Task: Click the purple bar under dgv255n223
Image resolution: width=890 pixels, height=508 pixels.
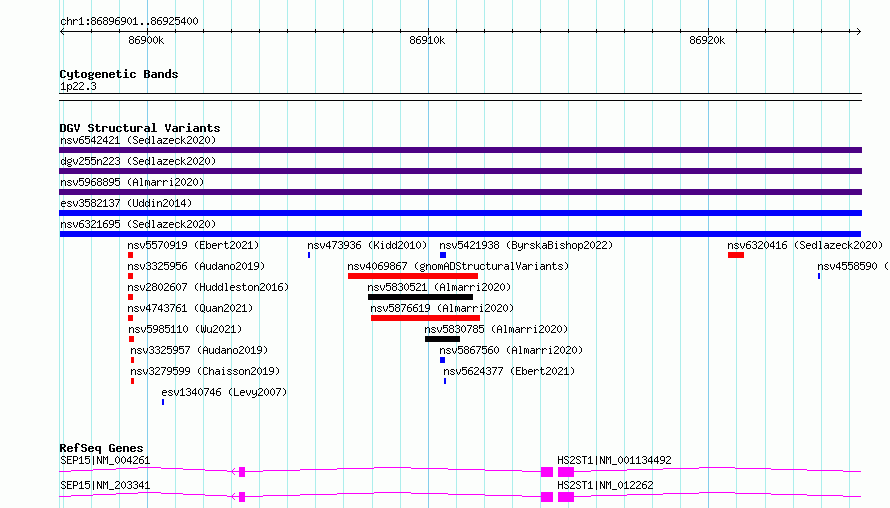Action: [x=460, y=171]
